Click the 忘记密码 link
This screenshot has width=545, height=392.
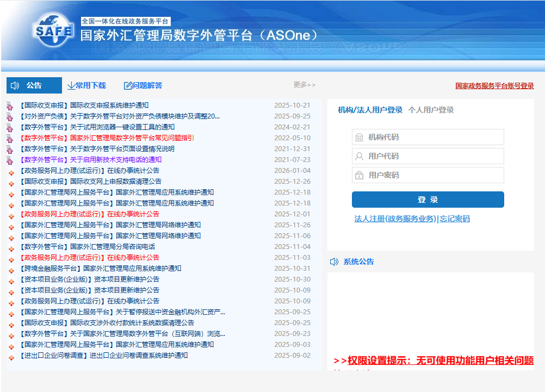(455, 219)
